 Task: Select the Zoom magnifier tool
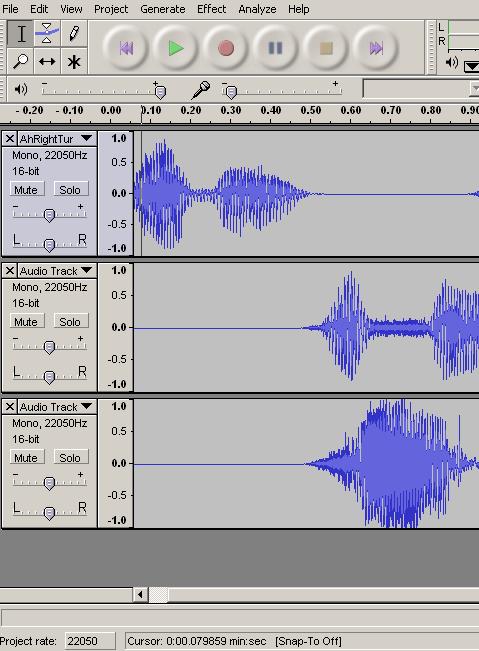click(20, 61)
